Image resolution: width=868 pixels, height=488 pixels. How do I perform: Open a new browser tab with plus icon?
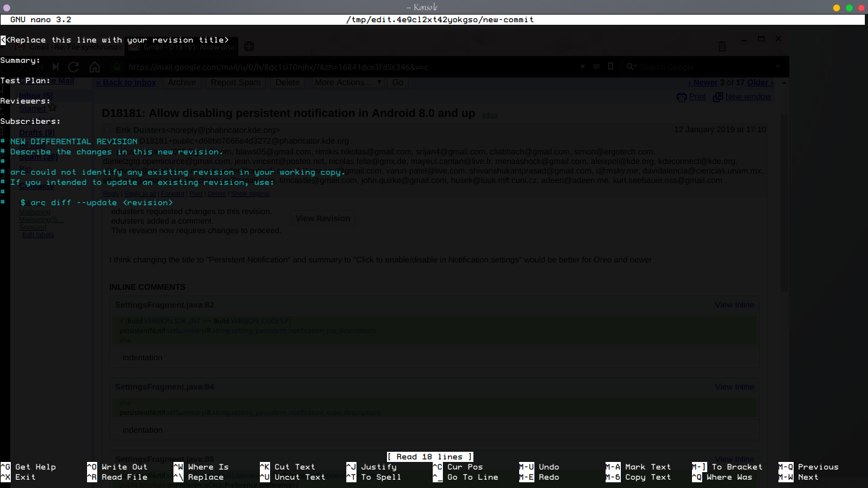point(249,46)
